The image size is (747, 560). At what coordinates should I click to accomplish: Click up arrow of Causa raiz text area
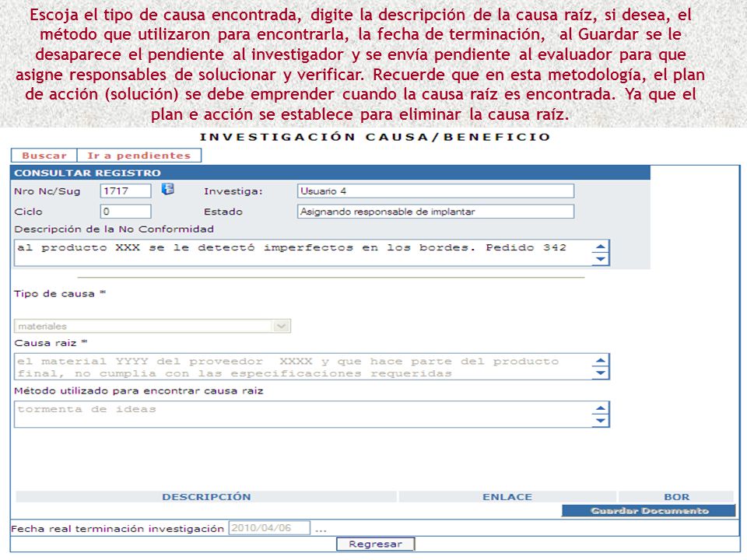click(601, 360)
